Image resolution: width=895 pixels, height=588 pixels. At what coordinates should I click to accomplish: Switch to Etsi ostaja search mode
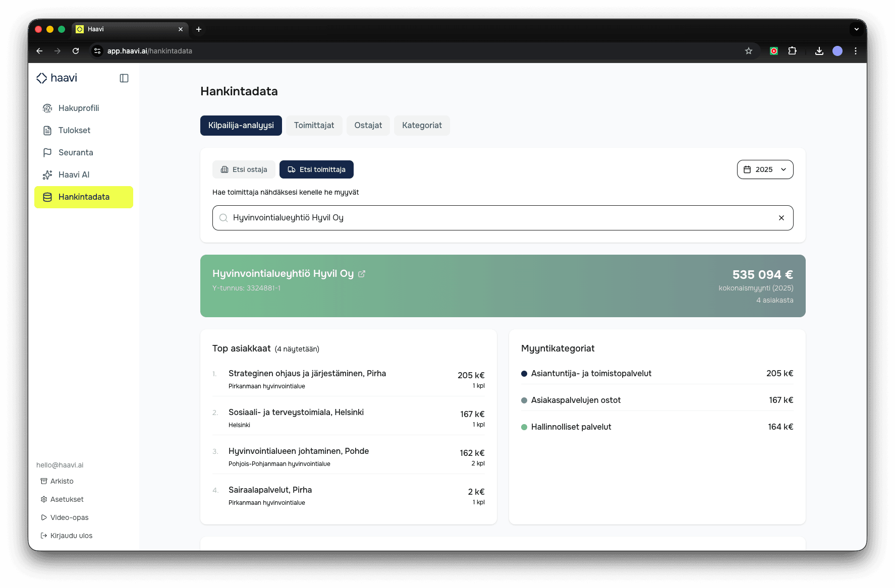(244, 169)
